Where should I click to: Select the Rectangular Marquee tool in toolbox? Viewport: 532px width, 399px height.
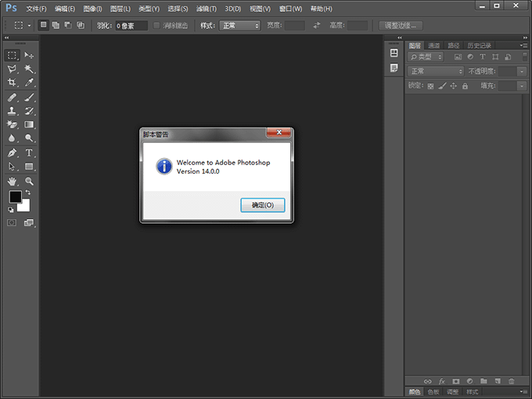click(13, 56)
